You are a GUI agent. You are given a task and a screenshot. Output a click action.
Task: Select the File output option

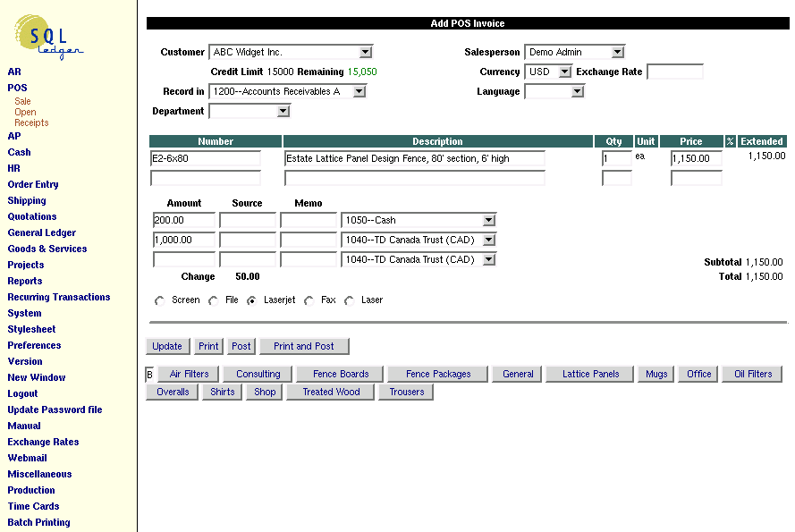[215, 300]
